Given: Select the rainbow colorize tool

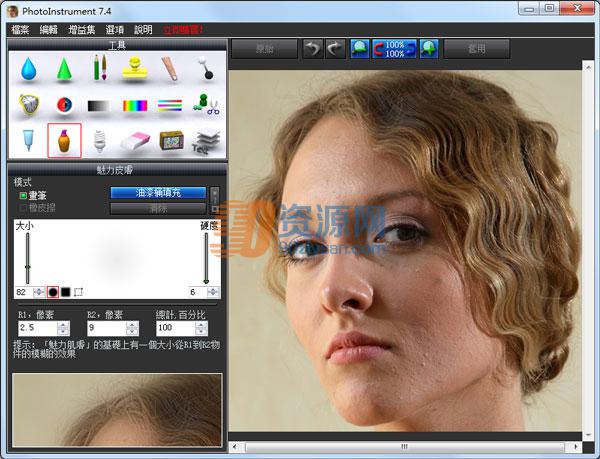Looking at the screenshot, I should click(135, 106).
